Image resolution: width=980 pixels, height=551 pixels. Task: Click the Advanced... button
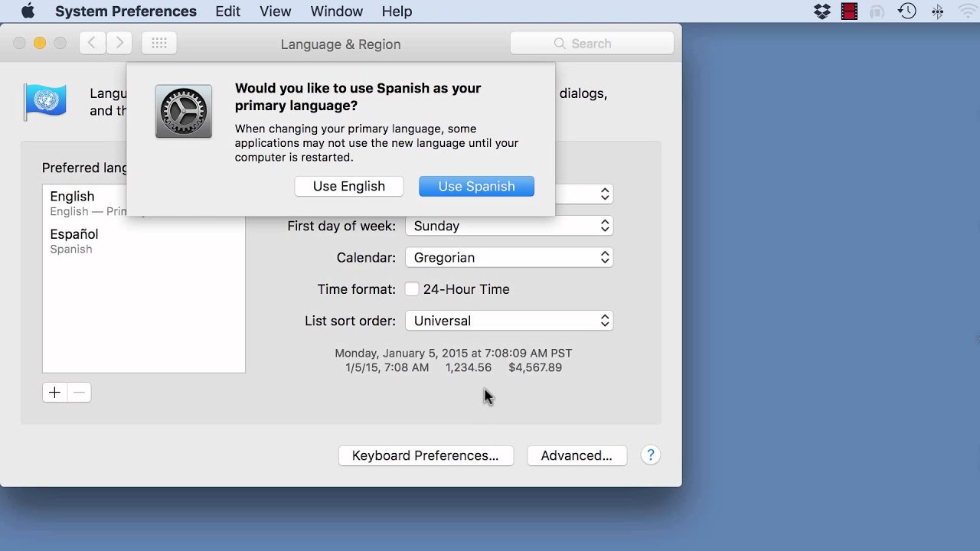pos(577,455)
